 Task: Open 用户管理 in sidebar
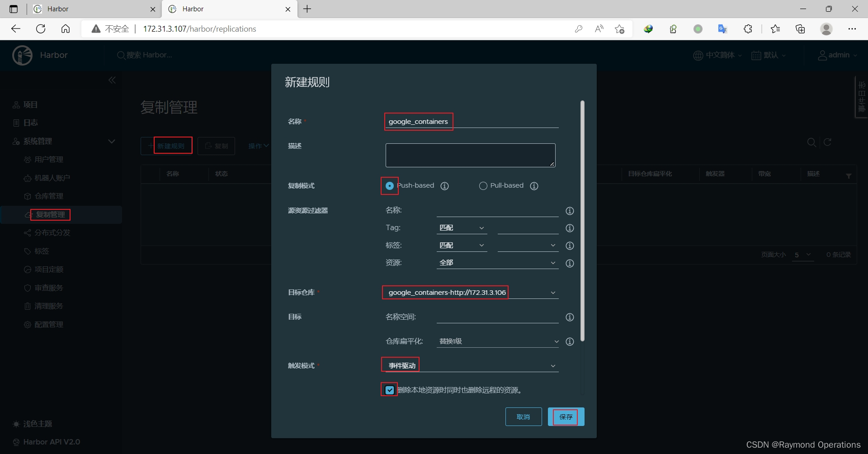[x=49, y=160]
